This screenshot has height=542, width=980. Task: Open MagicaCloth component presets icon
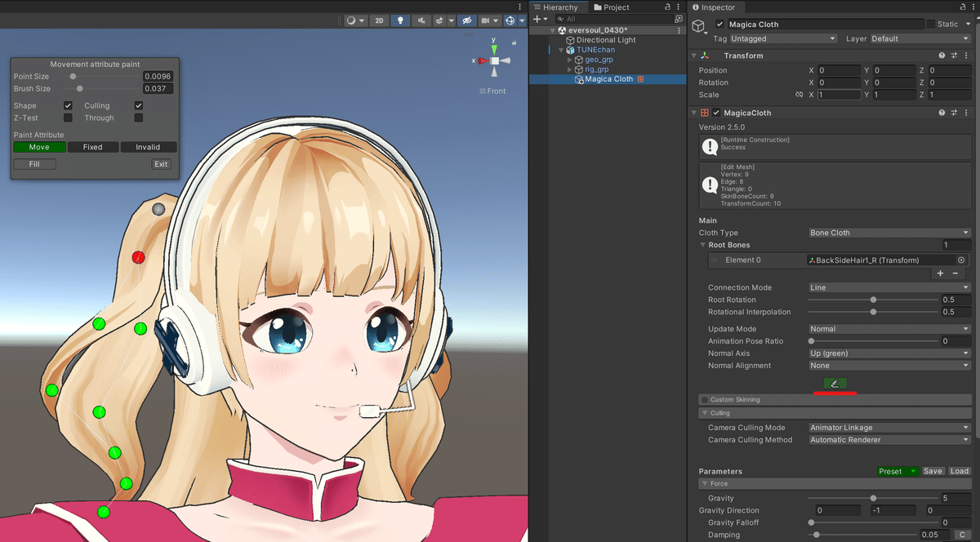[954, 113]
